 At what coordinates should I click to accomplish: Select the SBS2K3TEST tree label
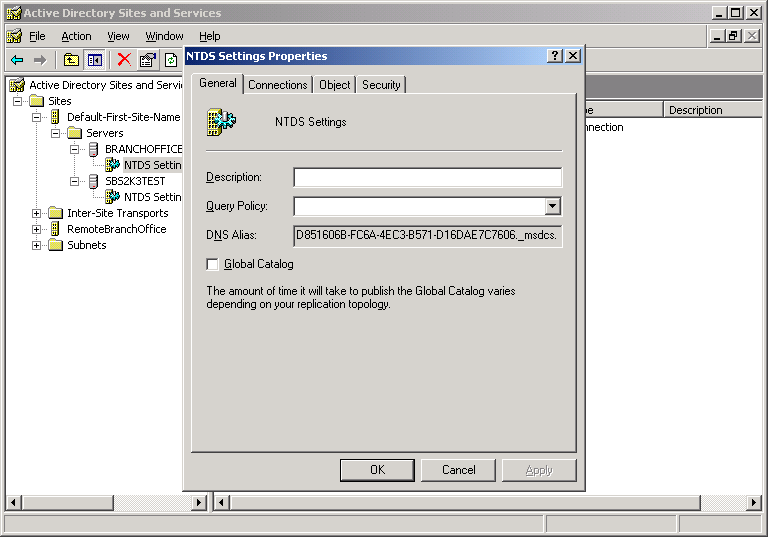[x=135, y=181]
